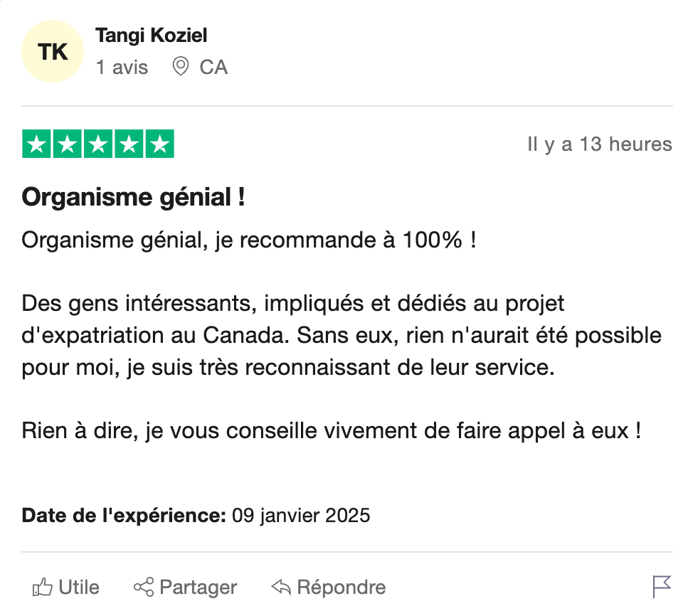The width and height of the screenshot is (693, 616).
Task: Click the CA country label
Action: point(213,67)
